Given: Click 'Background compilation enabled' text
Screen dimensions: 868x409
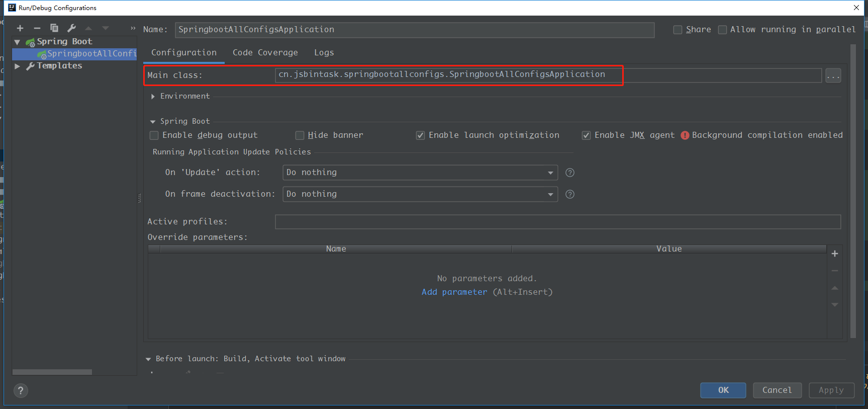Looking at the screenshot, I should tap(767, 135).
